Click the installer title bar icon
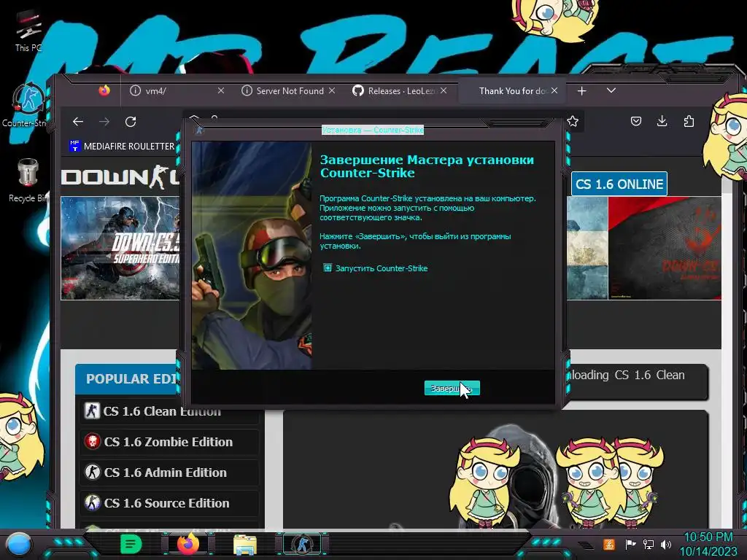The width and height of the screenshot is (747, 560). [200, 130]
